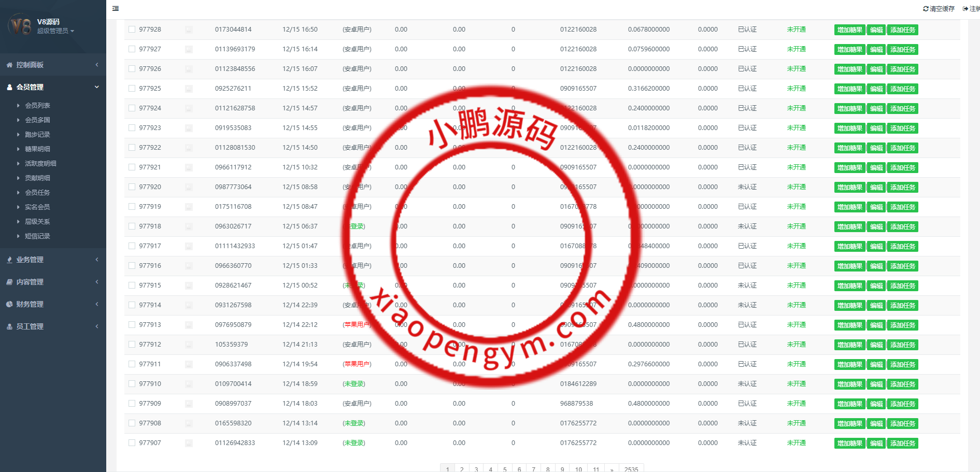Open the 层级关系 submenu
Image resolution: width=980 pixels, height=472 pixels.
(37, 221)
